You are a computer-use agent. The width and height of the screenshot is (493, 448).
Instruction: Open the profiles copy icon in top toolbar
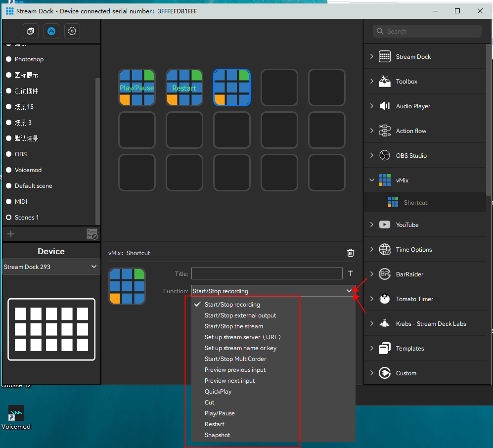(31, 31)
